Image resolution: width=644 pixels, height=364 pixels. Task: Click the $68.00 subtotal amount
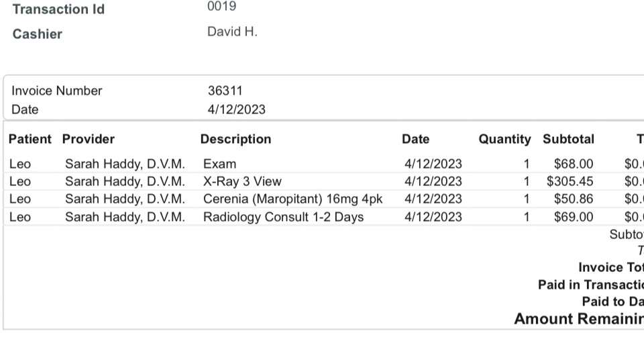click(574, 164)
